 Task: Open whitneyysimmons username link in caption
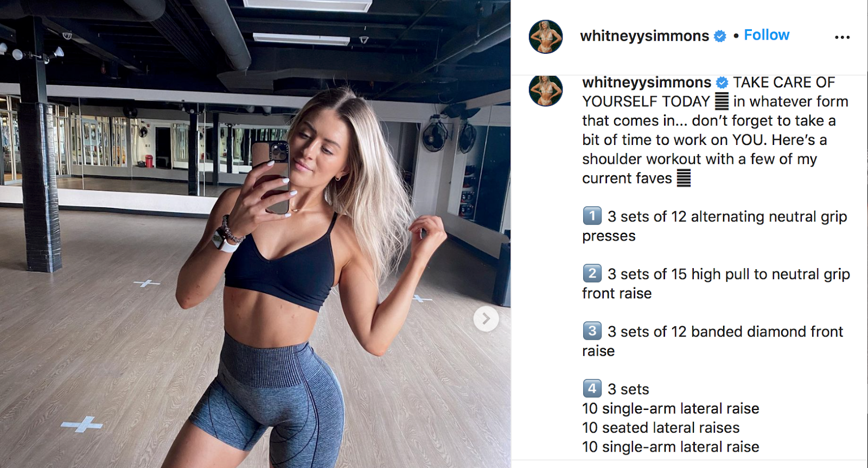(647, 83)
